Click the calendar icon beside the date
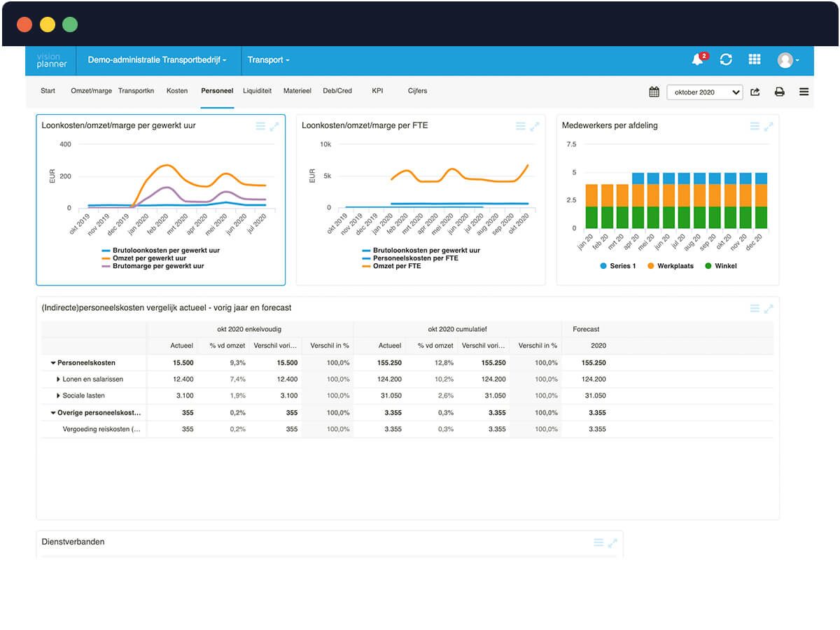The width and height of the screenshot is (840, 630). [654, 92]
